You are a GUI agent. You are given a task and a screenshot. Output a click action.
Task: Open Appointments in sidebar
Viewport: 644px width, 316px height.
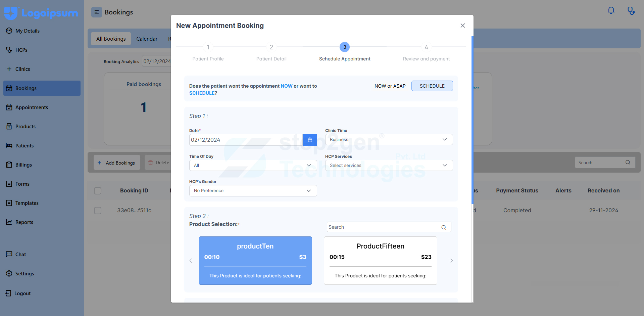[x=42, y=107]
